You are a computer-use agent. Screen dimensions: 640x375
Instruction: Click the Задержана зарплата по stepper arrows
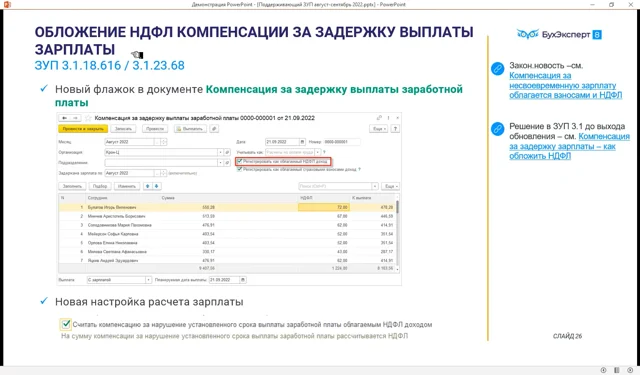pos(164,173)
